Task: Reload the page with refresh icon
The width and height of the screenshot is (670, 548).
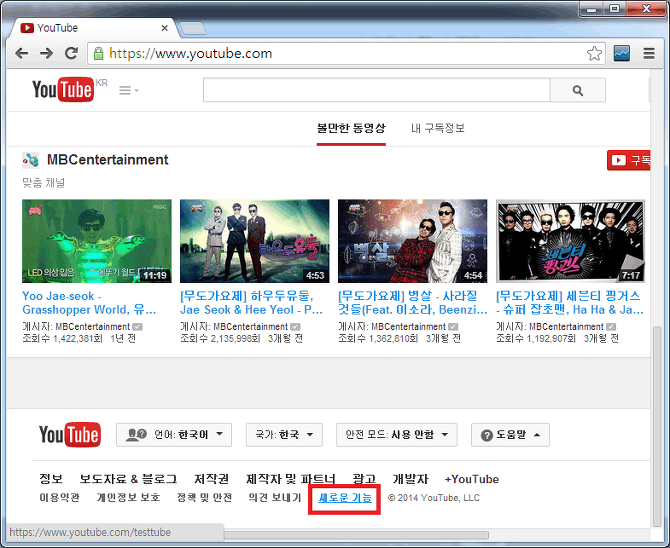Action: coord(71,53)
